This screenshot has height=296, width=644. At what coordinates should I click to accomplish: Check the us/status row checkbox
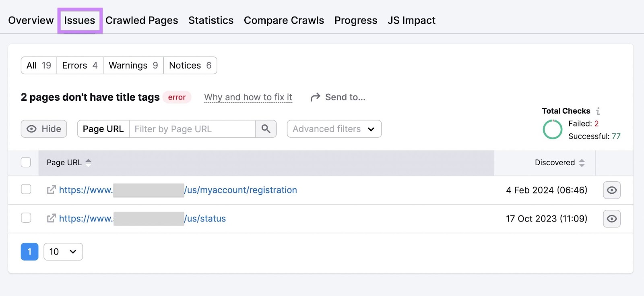tap(26, 218)
